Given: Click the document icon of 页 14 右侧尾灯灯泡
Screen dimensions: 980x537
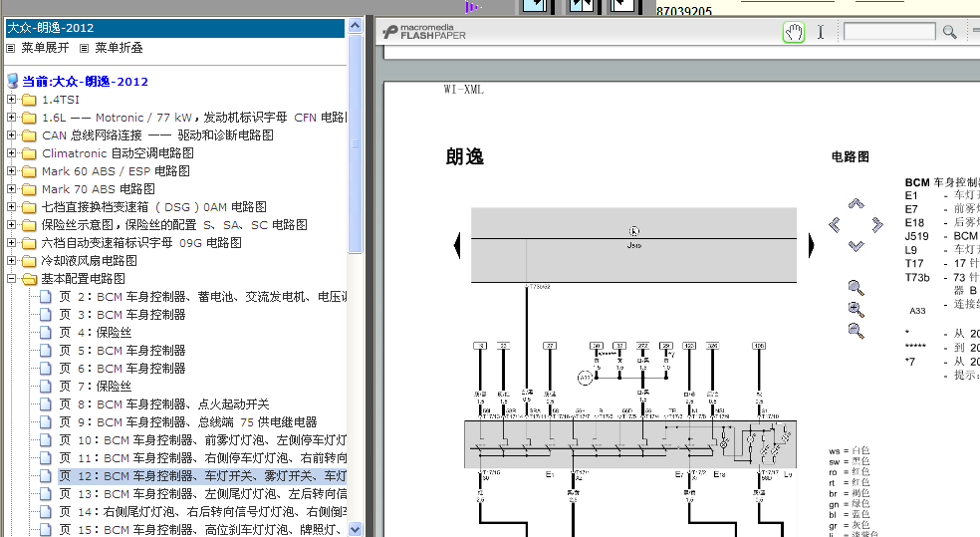Looking at the screenshot, I should click(45, 512).
